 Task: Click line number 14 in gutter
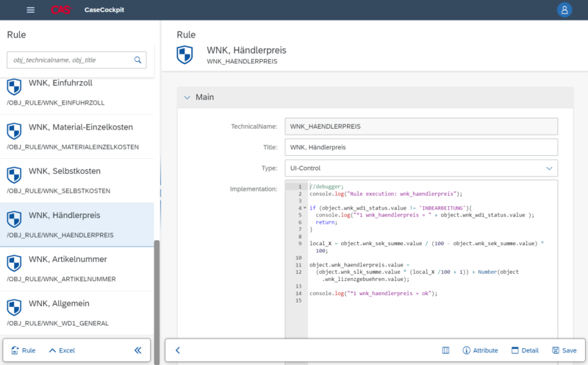pos(298,294)
